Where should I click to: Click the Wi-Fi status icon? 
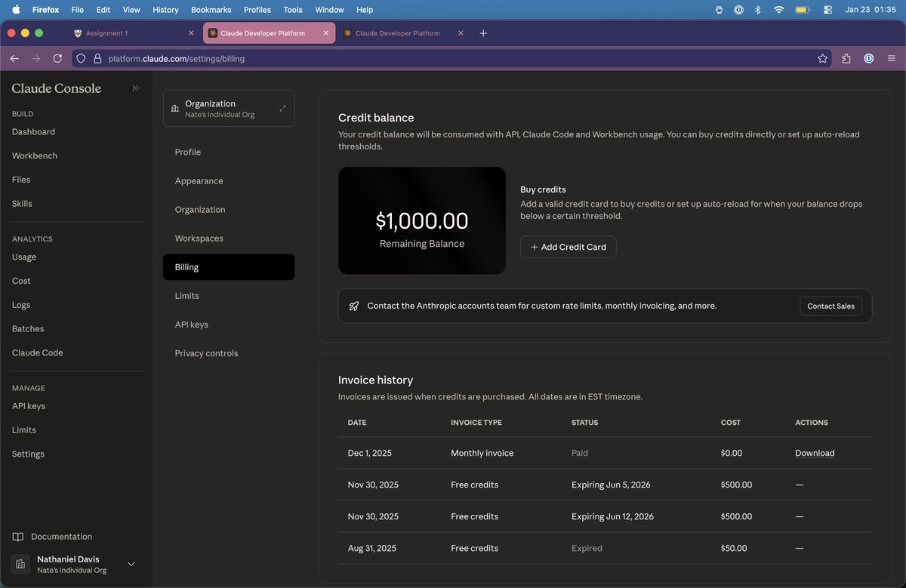click(778, 10)
